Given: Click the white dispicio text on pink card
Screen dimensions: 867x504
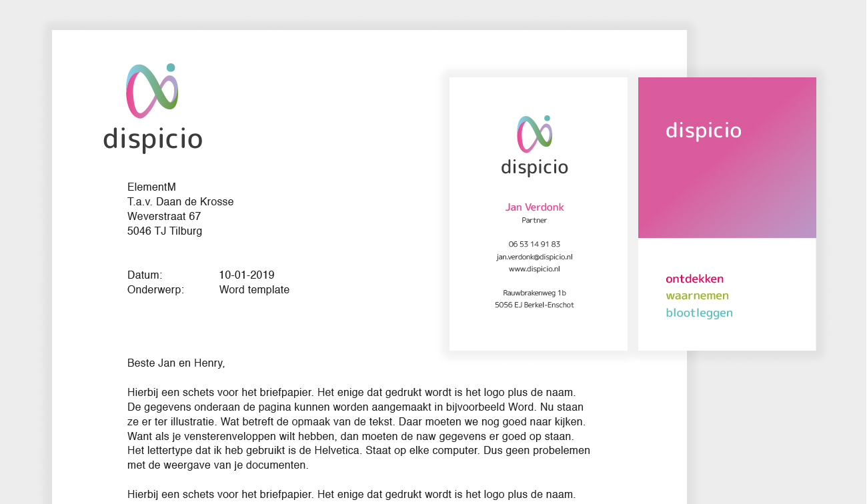Looking at the screenshot, I should [x=704, y=131].
